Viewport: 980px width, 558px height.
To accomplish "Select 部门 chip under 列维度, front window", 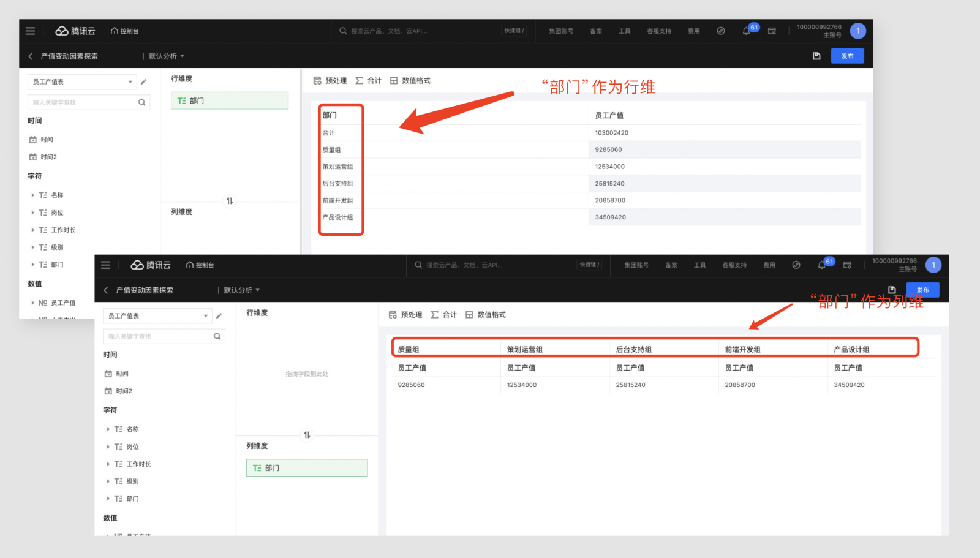I will tap(307, 468).
